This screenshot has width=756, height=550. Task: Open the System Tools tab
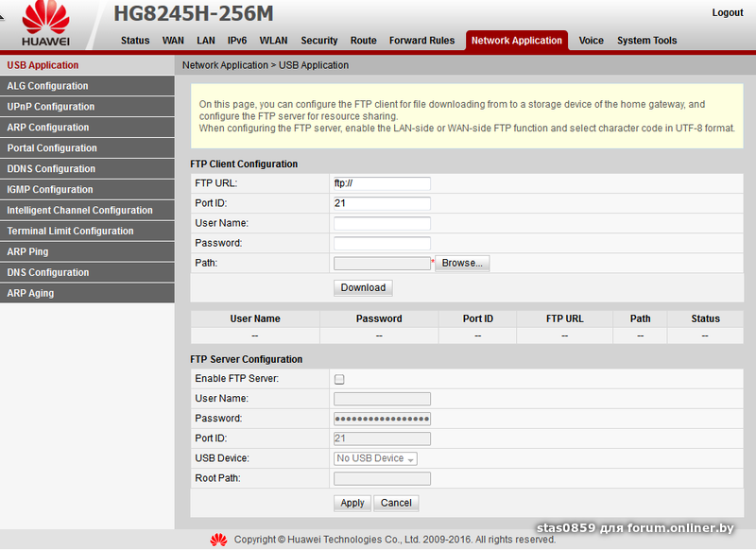pyautogui.click(x=646, y=41)
